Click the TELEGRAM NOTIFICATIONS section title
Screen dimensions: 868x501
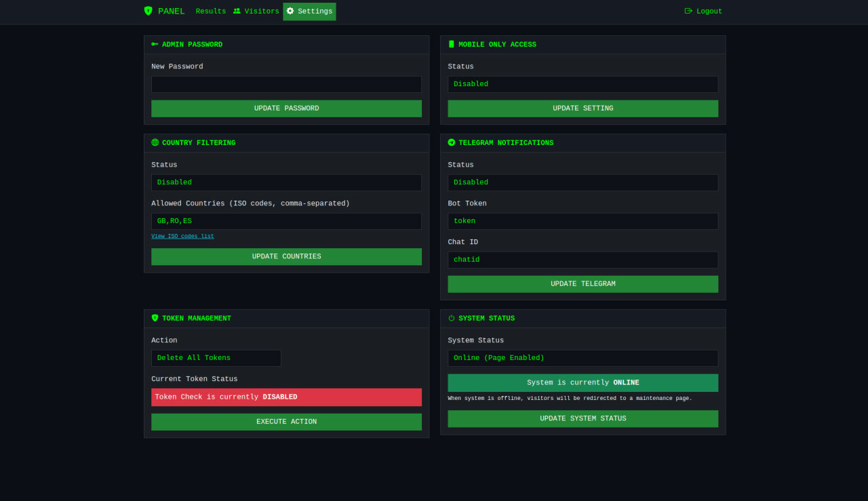click(x=506, y=143)
